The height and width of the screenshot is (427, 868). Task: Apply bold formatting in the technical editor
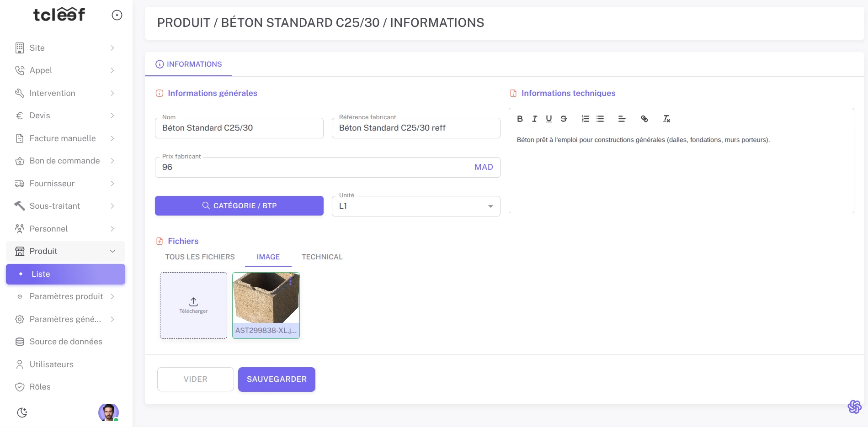tap(520, 119)
